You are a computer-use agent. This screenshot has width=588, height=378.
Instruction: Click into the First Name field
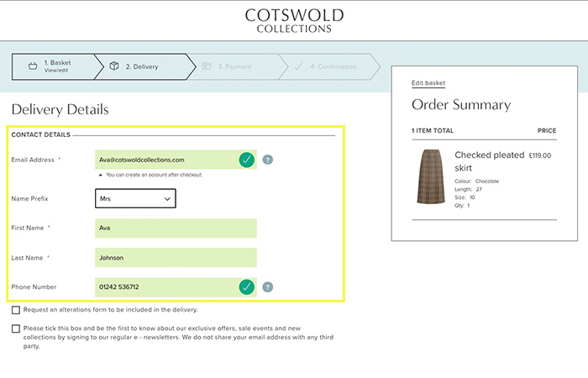pyautogui.click(x=176, y=228)
